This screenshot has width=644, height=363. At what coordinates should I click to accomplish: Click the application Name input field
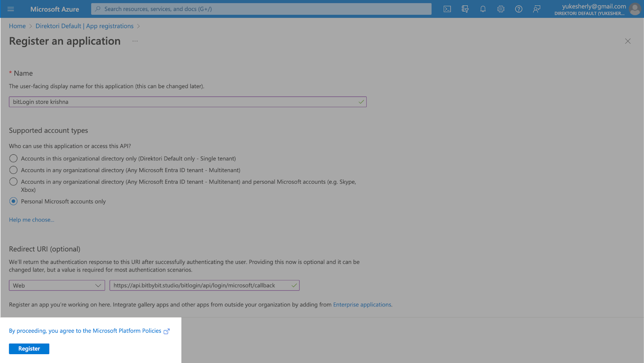pyautogui.click(x=188, y=102)
